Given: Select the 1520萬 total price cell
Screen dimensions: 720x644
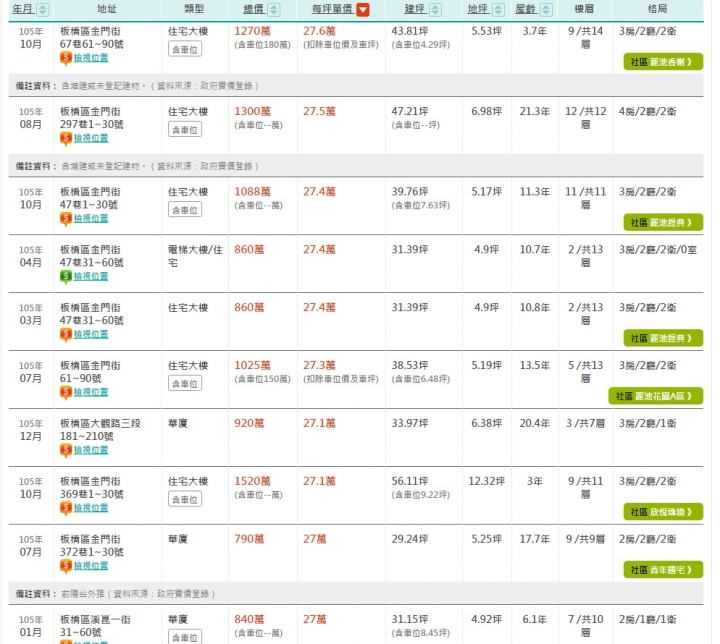Looking at the screenshot, I should tap(253, 481).
